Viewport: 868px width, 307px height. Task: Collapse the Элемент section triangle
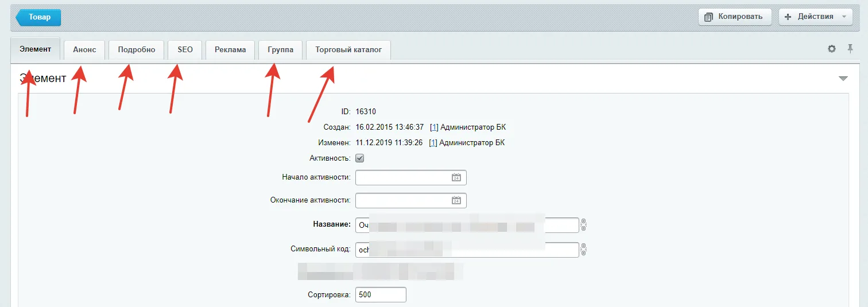point(843,79)
